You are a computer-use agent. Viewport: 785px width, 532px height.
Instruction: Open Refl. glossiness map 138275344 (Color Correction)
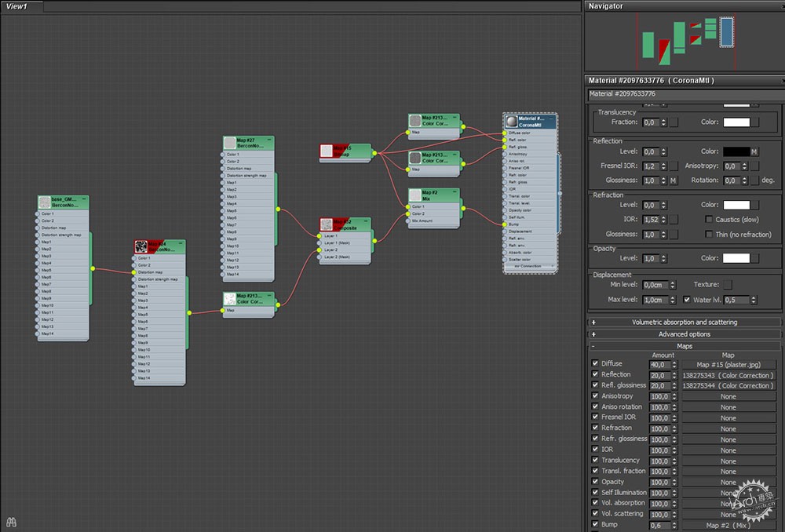[728, 386]
